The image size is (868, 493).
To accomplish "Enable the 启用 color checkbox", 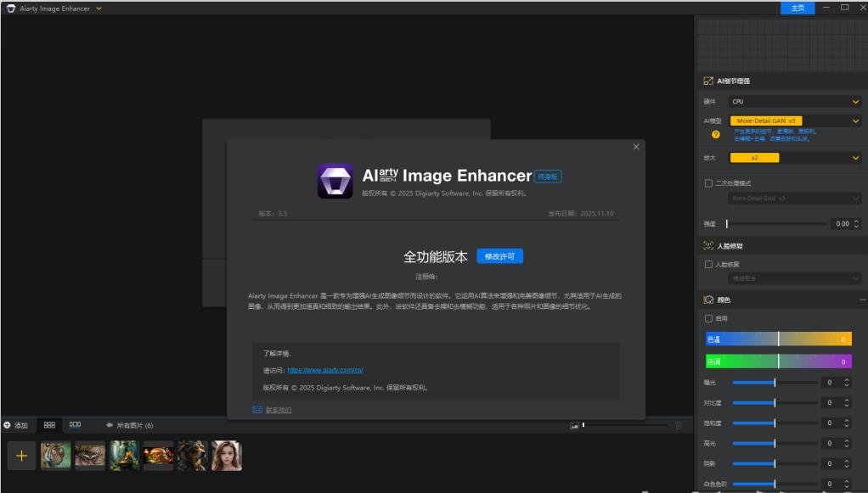I will (x=708, y=319).
